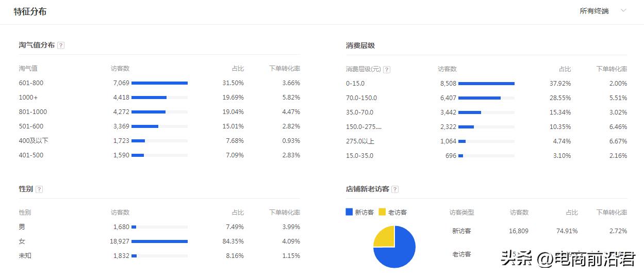Screen dimensions: 644x275
Task: Select new visitor count 16,809
Action: coord(519,231)
